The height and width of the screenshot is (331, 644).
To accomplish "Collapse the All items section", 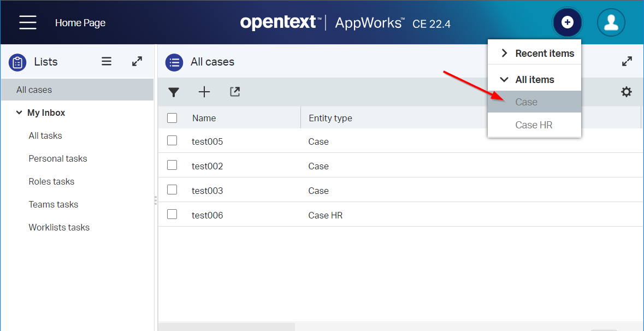I will pyautogui.click(x=505, y=79).
